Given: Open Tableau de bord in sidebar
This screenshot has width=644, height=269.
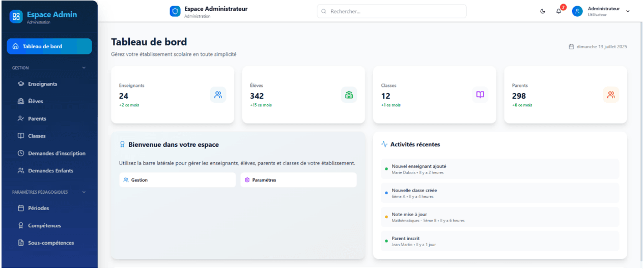Looking at the screenshot, I should point(49,46).
